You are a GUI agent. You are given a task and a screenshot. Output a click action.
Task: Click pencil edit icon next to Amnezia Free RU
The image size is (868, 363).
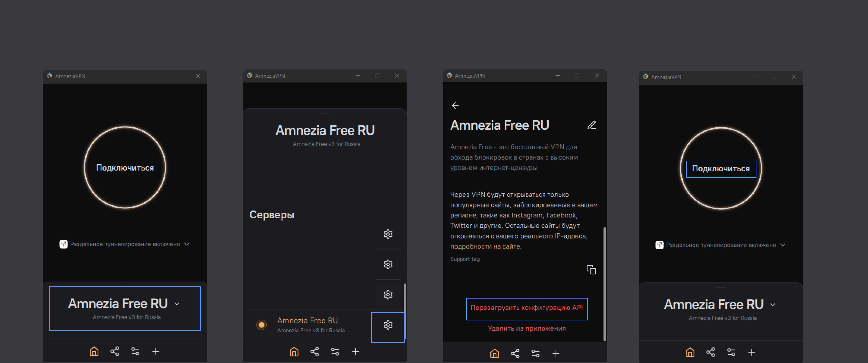(x=592, y=125)
